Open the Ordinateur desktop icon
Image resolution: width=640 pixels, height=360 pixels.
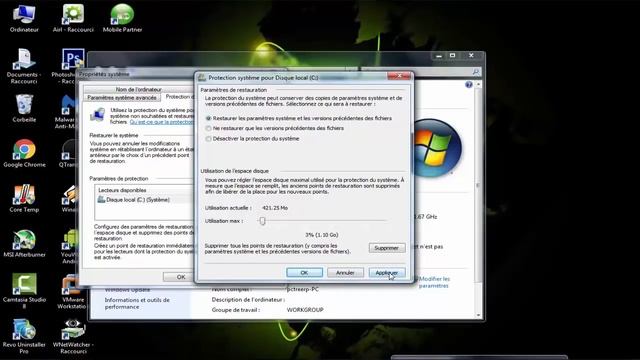(24, 18)
